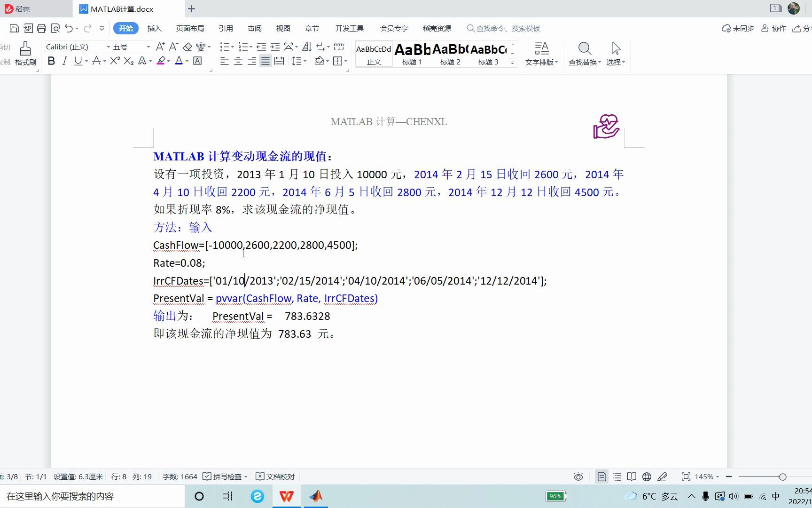Undo the last action

(x=69, y=28)
